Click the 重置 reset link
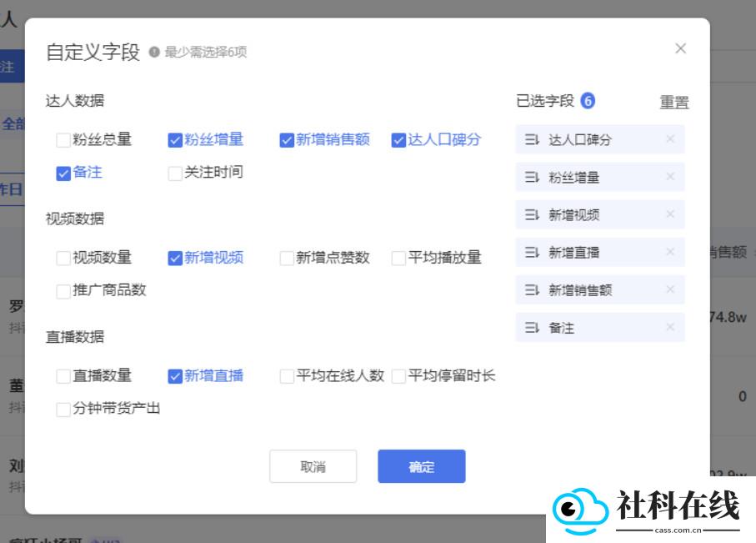This screenshot has height=543, width=756. [x=674, y=102]
